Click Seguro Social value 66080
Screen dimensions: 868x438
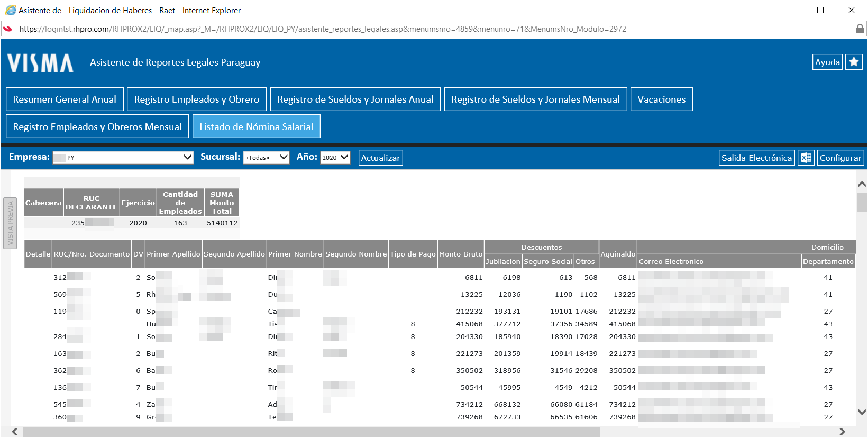561,404
